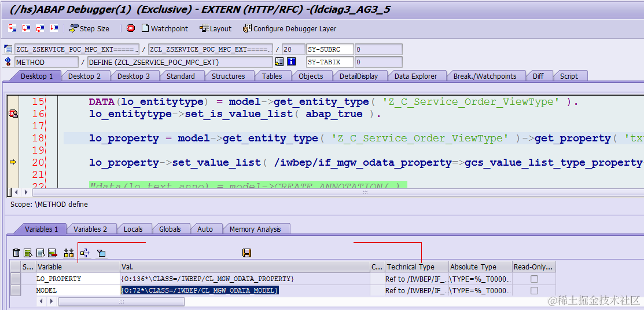This screenshot has height=310, width=644.
Task: Click the red STOP breakpoint icon
Action: [x=131, y=28]
